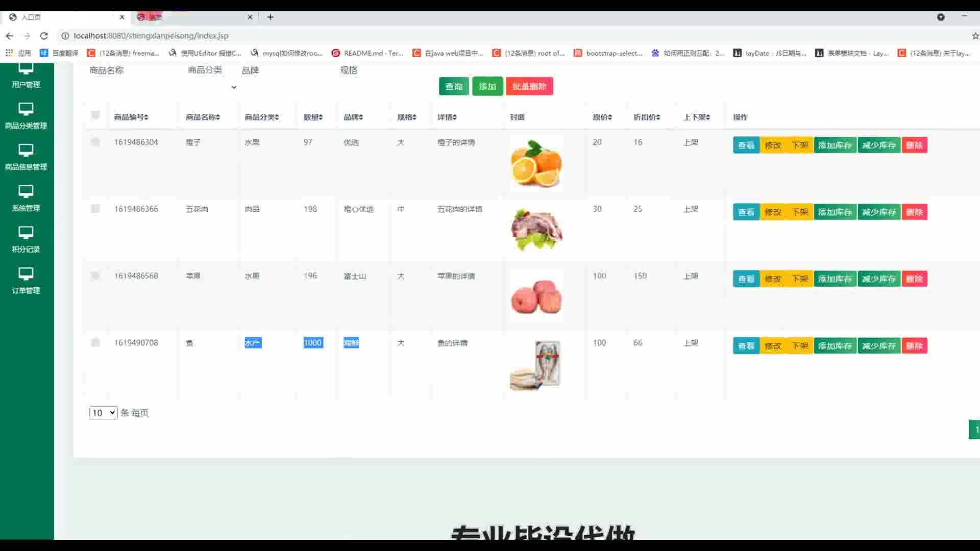Open 订单管理 sidebar icon
The width and height of the screenshot is (980, 551).
click(x=26, y=274)
